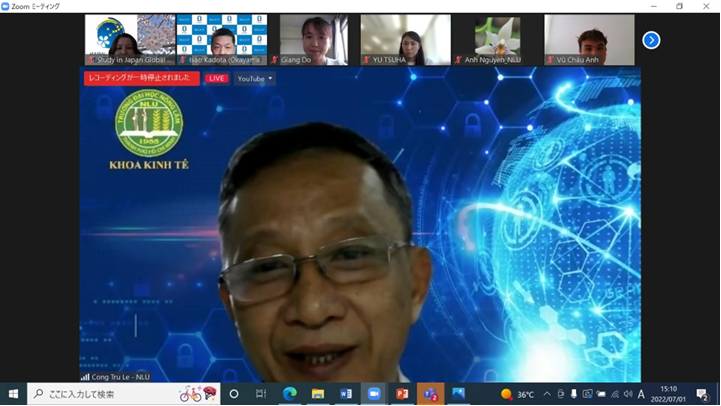Click the Cong Tru Le - NLU name label
This screenshot has height=406, width=721.
120,377
